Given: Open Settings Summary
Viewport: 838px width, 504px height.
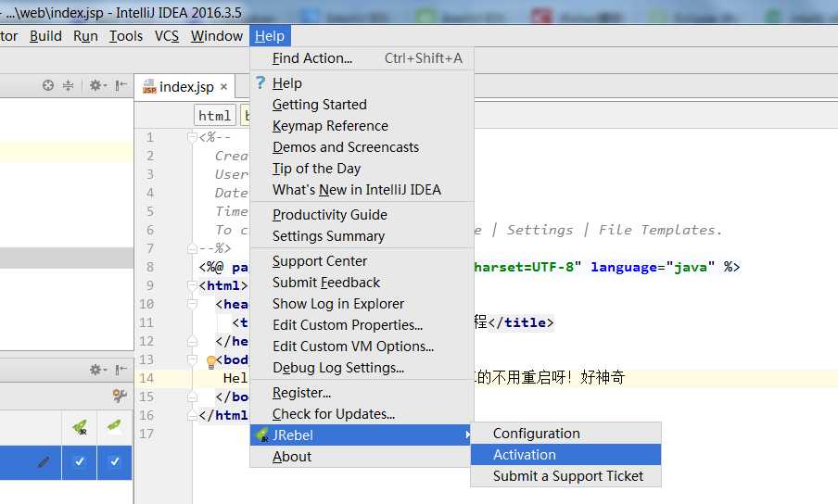Looking at the screenshot, I should tap(362, 236).
